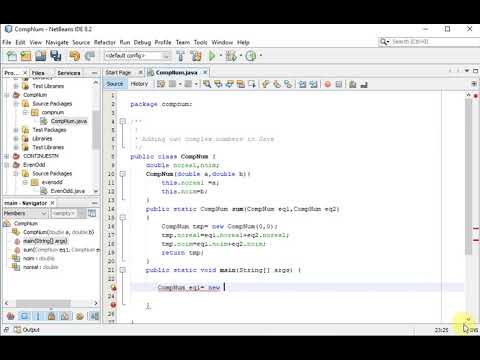Open the default config dropdown
480x360 pixels.
click(x=137, y=56)
